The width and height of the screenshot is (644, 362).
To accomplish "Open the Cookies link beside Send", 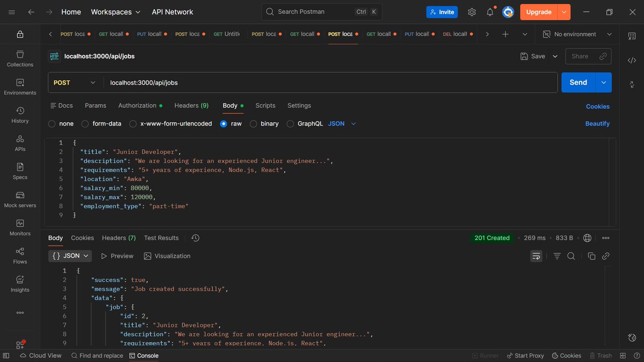I will tap(597, 107).
